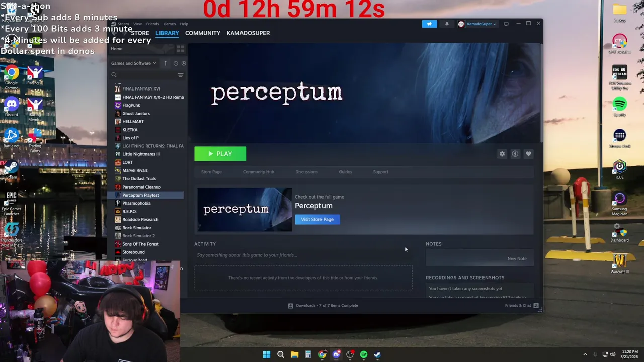This screenshot has height=362, width=644.
Task: Open advanced library filter options icon
Action: tap(180, 75)
